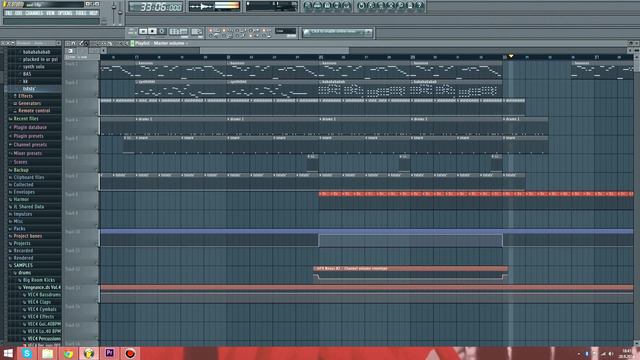Image resolution: width=640 pixels, height=360 pixels.
Task: Click the fourth round icon after the mixer shortcut
Action: [390, 6]
